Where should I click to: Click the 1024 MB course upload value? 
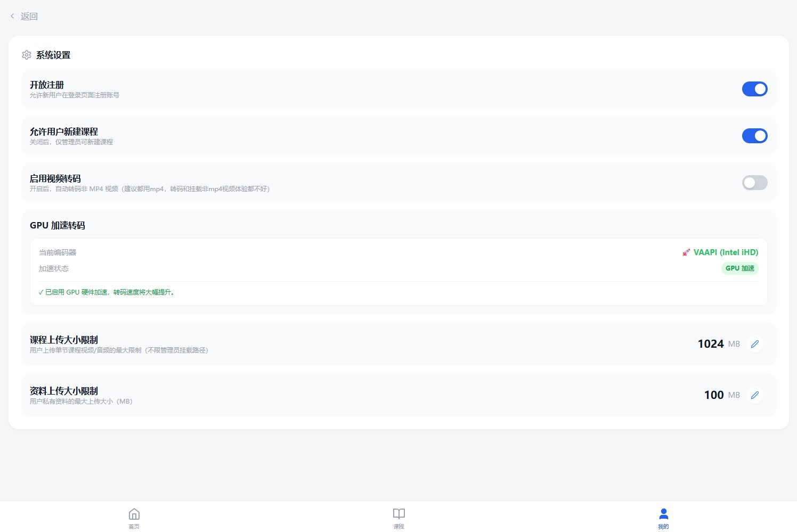tap(711, 344)
